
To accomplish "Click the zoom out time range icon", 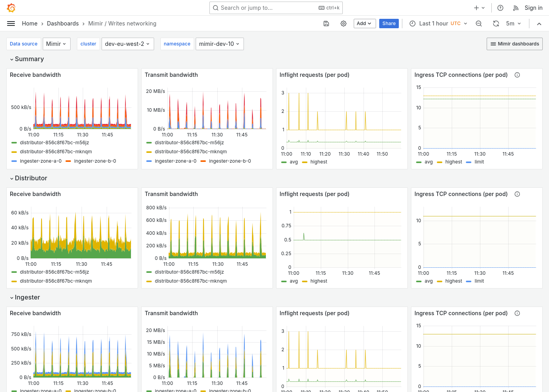I will tap(478, 24).
